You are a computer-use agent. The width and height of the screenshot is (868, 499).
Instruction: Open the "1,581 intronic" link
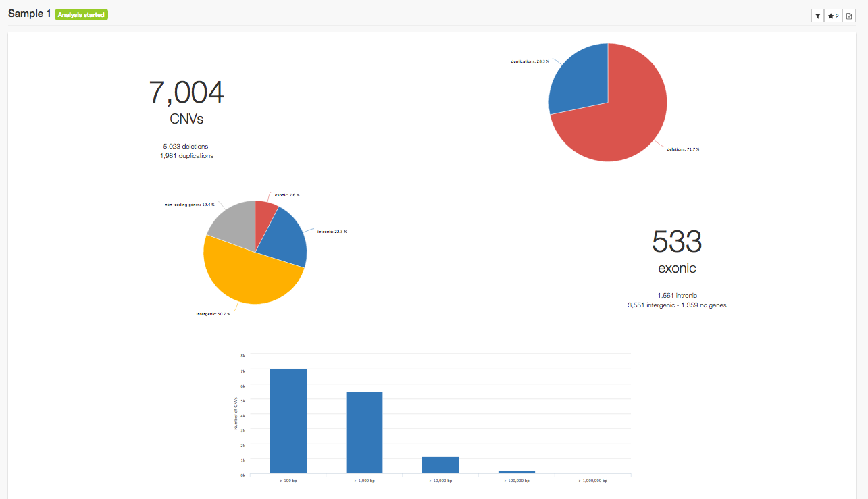point(676,295)
